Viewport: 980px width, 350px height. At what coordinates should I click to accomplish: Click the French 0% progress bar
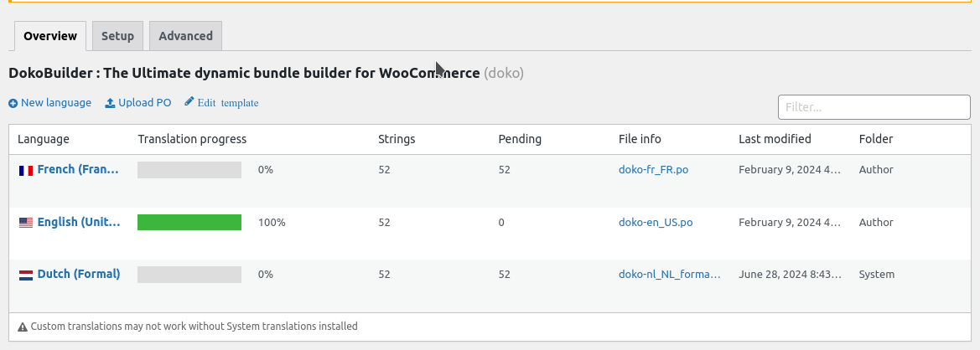click(x=189, y=170)
